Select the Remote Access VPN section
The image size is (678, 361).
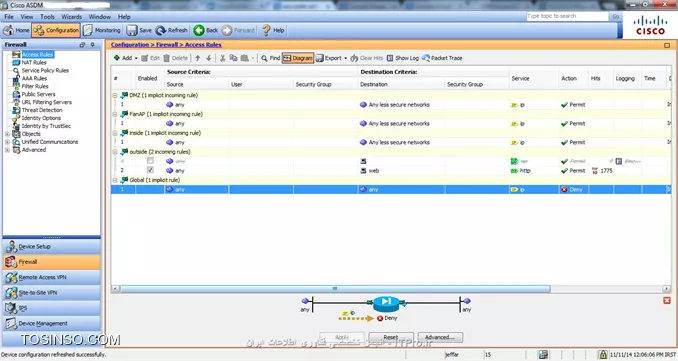(51, 277)
